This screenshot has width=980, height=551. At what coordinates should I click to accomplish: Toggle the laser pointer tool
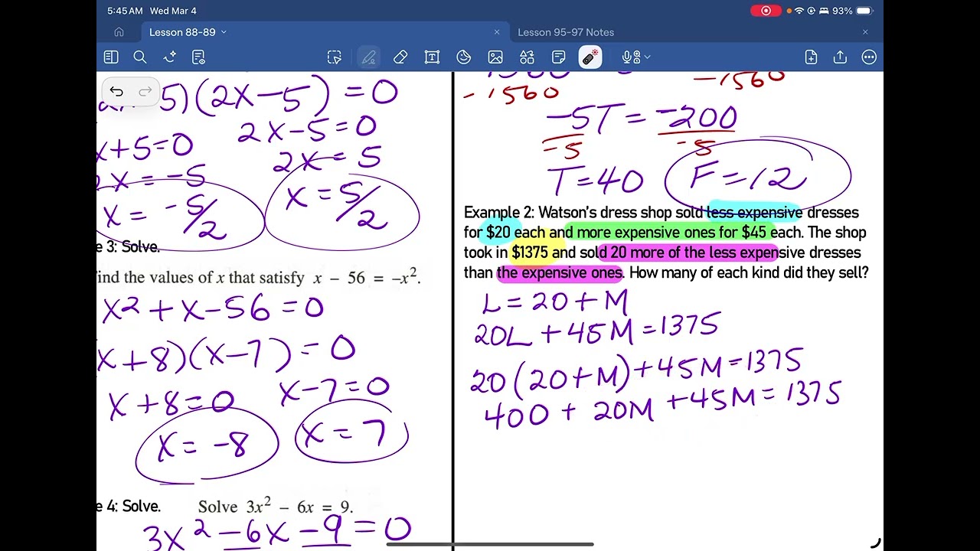coord(590,57)
